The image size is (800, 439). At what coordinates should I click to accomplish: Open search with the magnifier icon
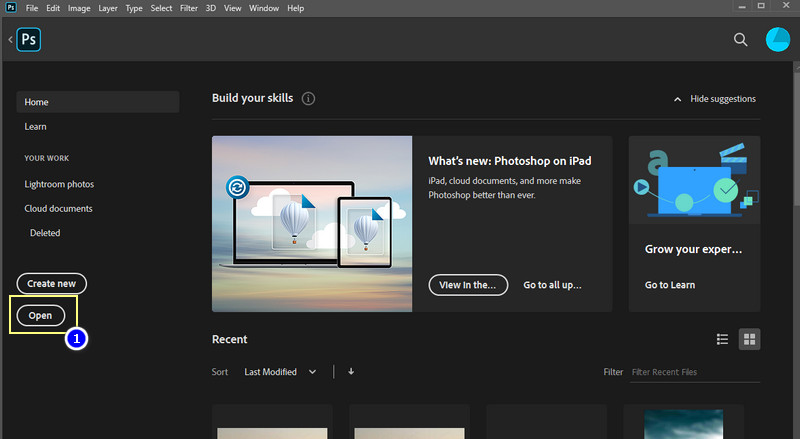(x=741, y=40)
